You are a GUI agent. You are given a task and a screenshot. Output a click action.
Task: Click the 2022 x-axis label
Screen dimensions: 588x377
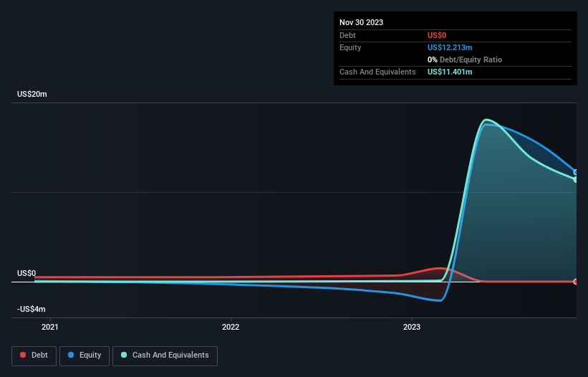[231, 327]
